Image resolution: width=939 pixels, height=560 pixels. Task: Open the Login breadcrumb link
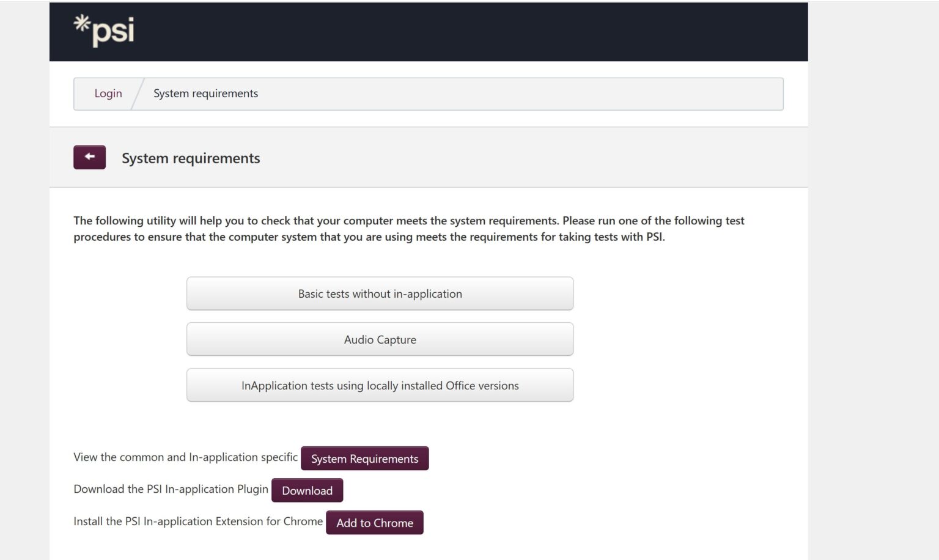click(x=108, y=94)
